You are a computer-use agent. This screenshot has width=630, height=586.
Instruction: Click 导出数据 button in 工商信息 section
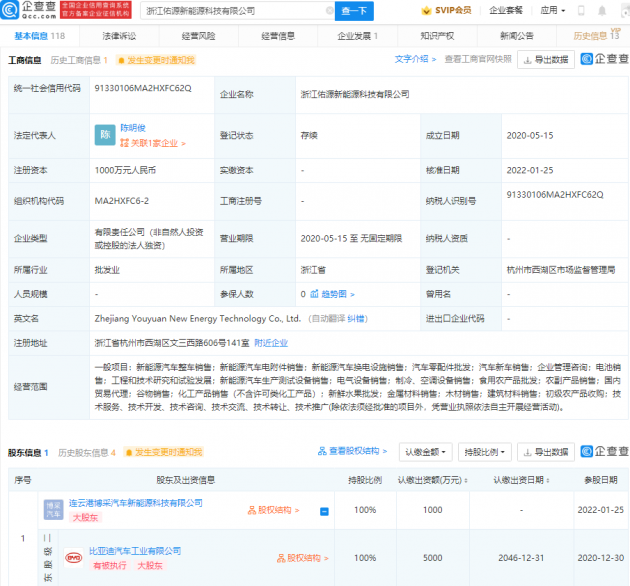[x=546, y=59]
